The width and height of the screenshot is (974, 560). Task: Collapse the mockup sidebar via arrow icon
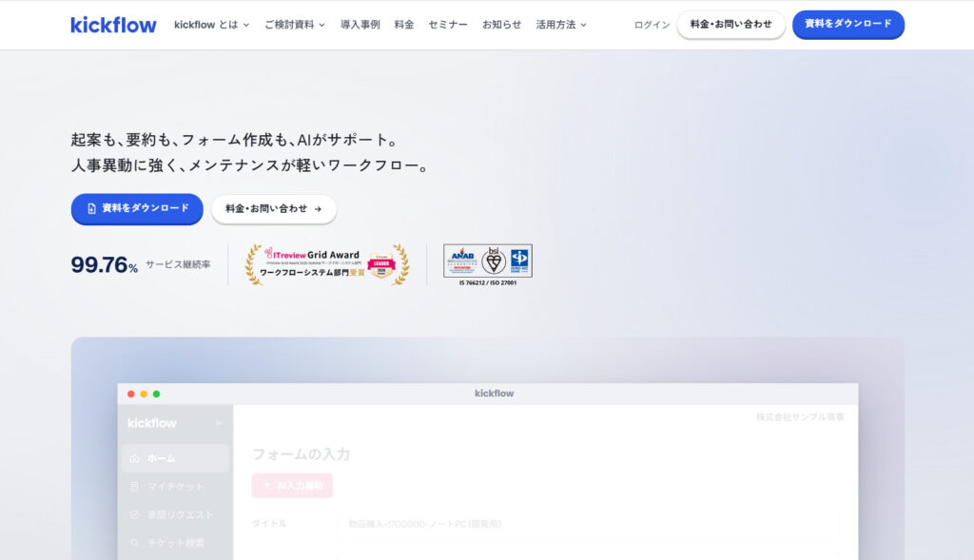(219, 423)
